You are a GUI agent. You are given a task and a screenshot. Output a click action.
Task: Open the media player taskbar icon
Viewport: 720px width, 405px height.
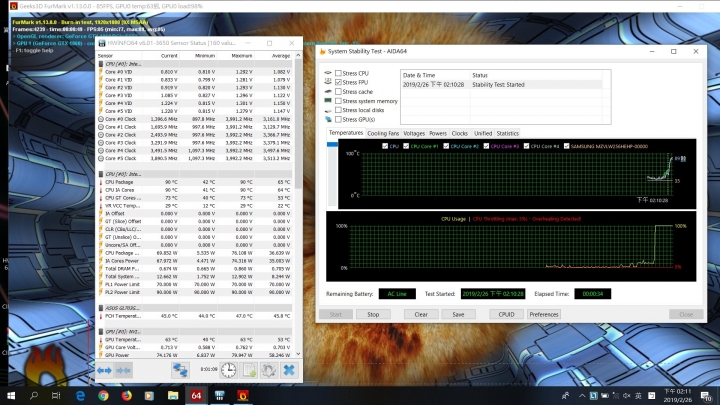click(149, 395)
